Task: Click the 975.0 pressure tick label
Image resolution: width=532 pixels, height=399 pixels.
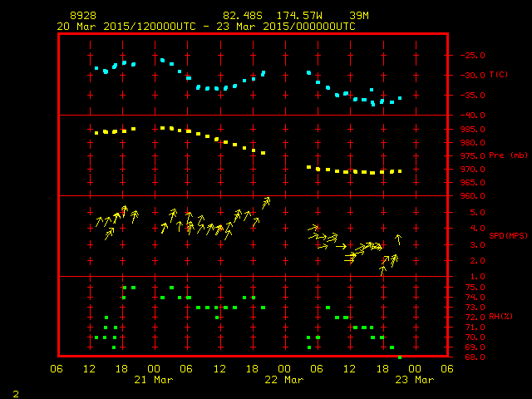Action: 473,156
